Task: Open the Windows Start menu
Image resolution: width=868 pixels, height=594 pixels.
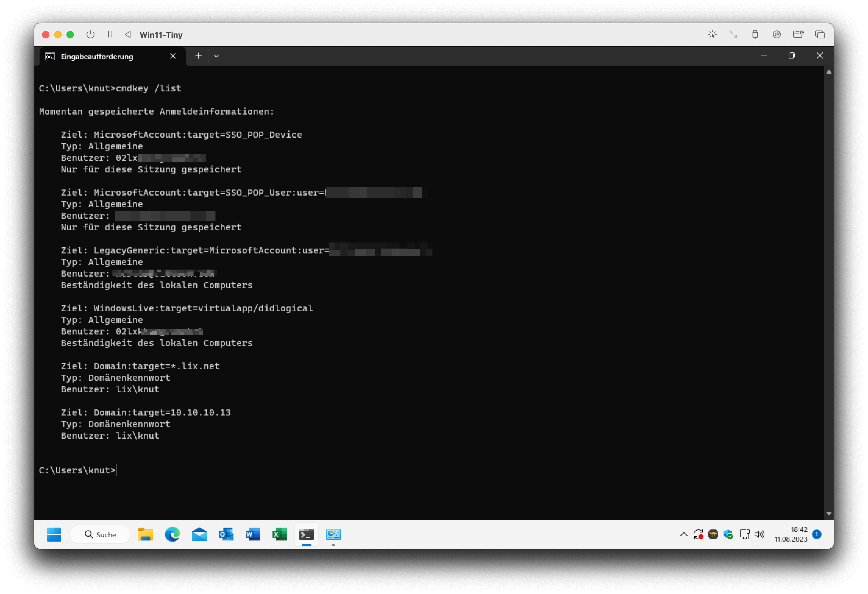Action: (54, 534)
